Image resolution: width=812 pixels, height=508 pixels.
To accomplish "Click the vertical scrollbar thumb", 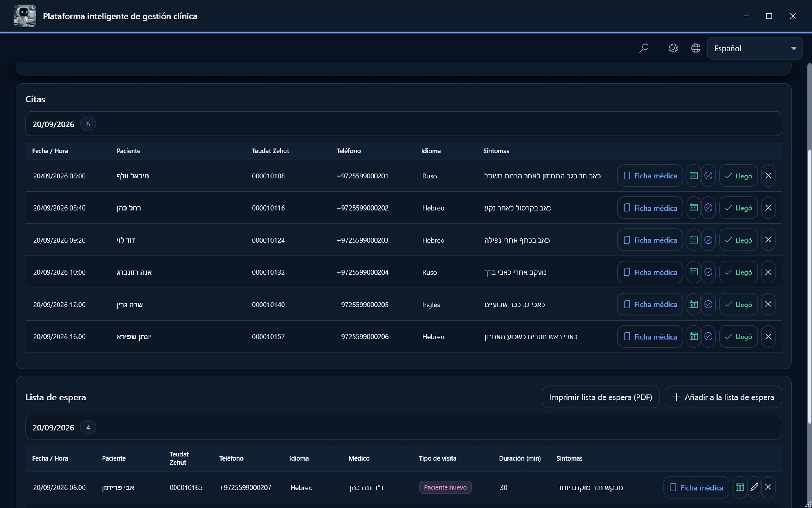I will click(809, 286).
